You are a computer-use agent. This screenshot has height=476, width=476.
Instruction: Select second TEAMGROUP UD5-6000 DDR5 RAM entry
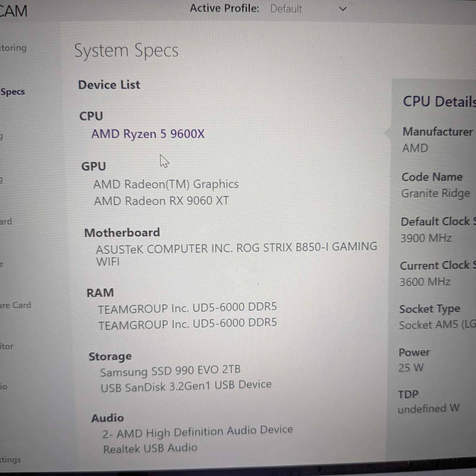188,324
